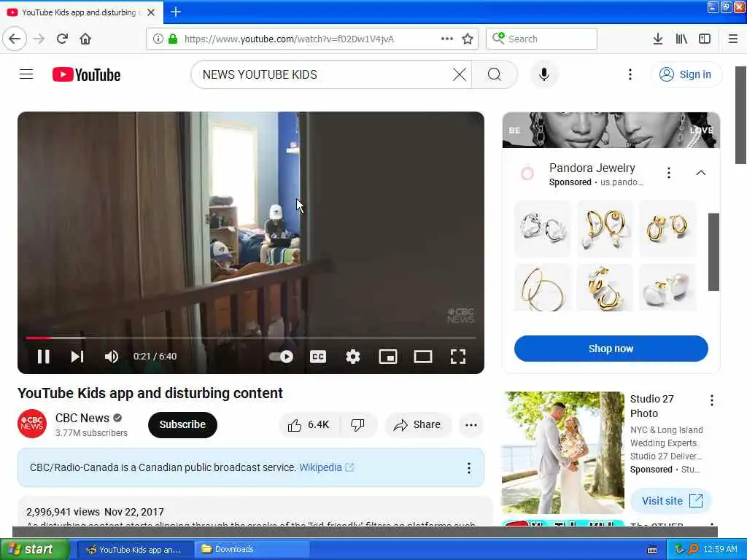Open page actions ellipsis in address bar
The width and height of the screenshot is (747, 560).
pos(447,39)
